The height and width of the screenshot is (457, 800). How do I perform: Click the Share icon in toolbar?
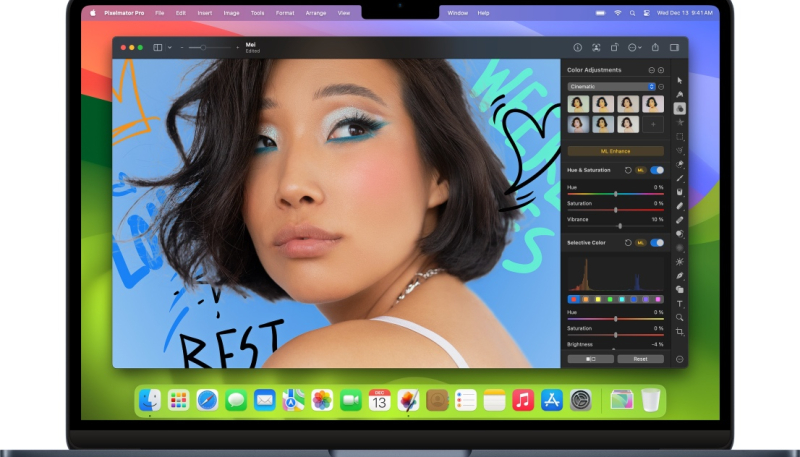655,47
